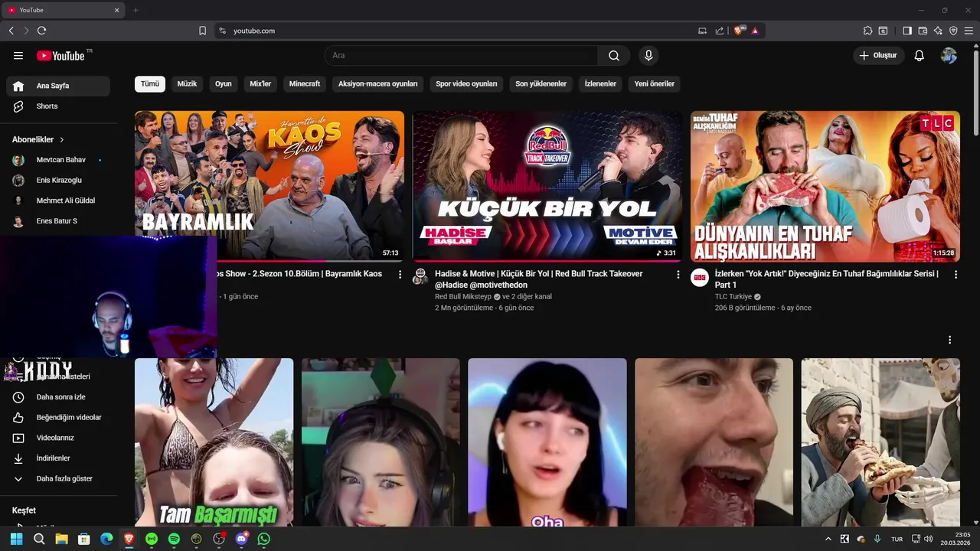The width and height of the screenshot is (980, 551).
Task: Open options for TLC Turkiye video
Action: 955,274
